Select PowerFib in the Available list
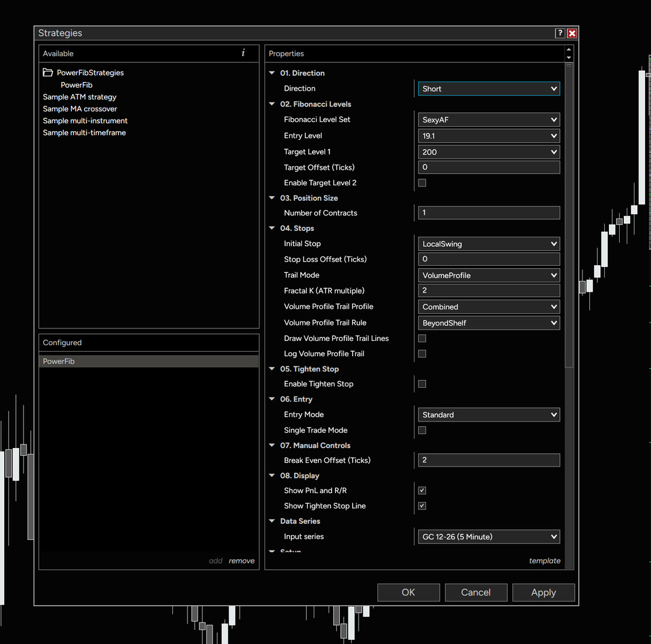This screenshot has height=644, width=651. (x=76, y=85)
